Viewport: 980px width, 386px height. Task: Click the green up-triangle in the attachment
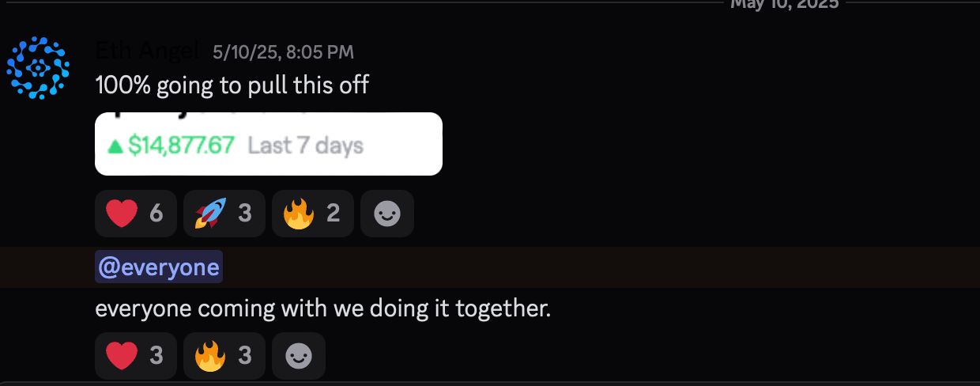tap(115, 146)
